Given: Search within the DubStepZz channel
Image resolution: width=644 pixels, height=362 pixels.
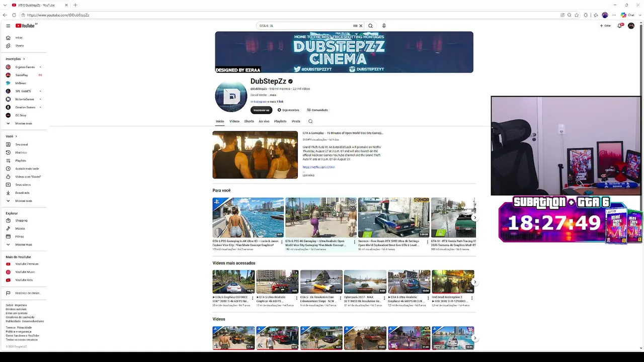Looking at the screenshot, I should (310, 121).
